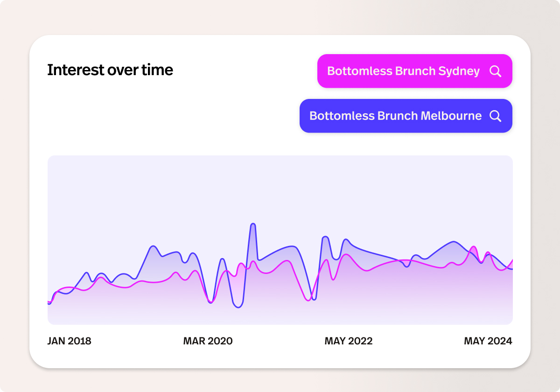The image size is (560, 392).
Task: Click the magnifier icon in the Melbourne pill
Action: (495, 116)
